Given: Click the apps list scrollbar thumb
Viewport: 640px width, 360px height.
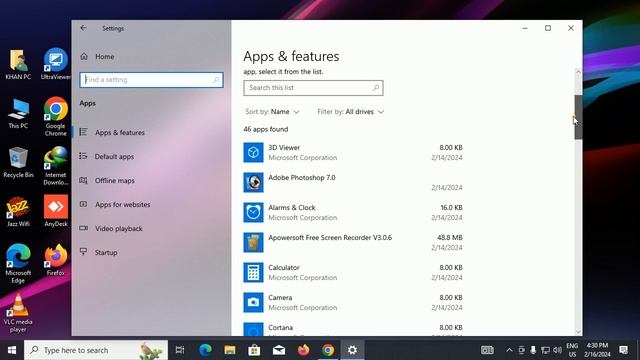Looking at the screenshot, I should pyautogui.click(x=578, y=117).
